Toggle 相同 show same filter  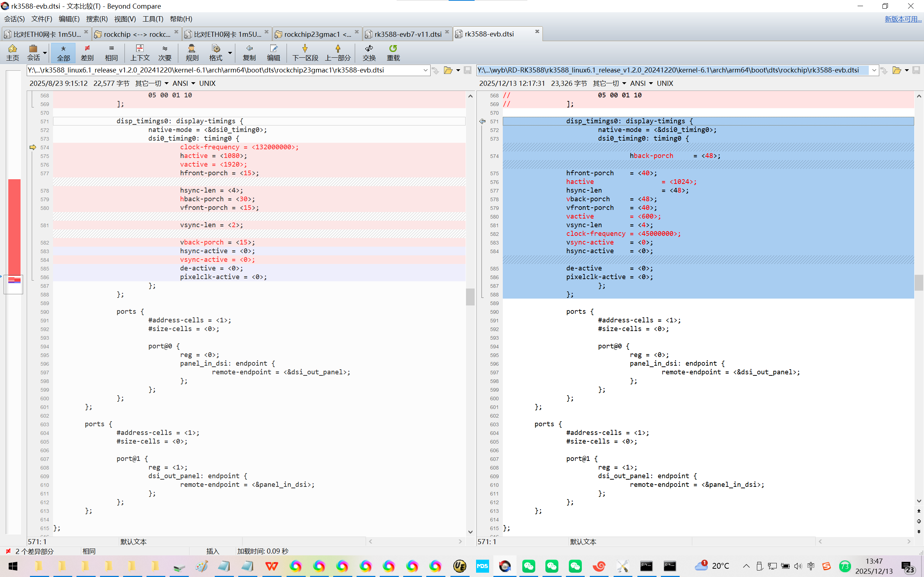[111, 52]
